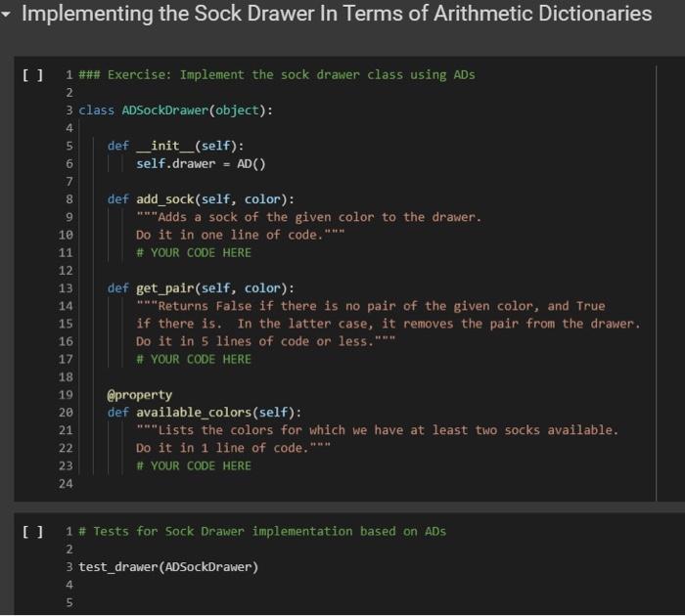Click the '### Exercise: Implement the sock drawer' comment
The height and width of the screenshot is (616, 685).
pos(277,75)
